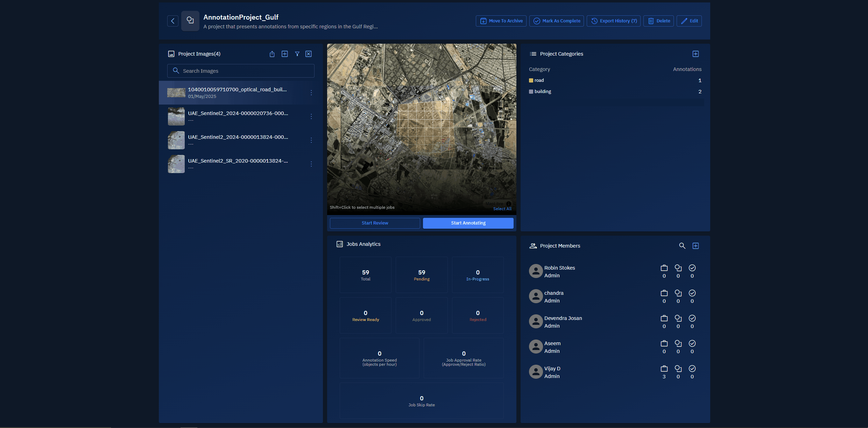The height and width of the screenshot is (428, 868).
Task: Click the clear selection X icon
Action: (309, 54)
